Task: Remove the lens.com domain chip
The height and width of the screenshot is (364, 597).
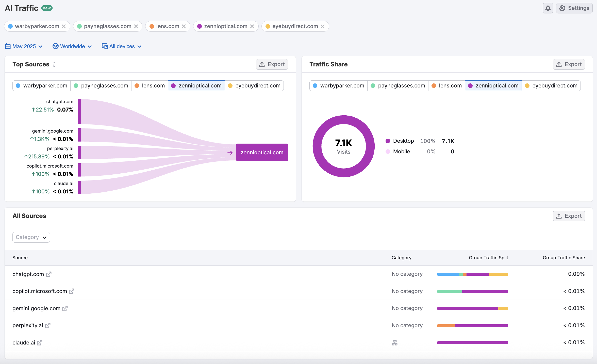Action: coord(184,26)
